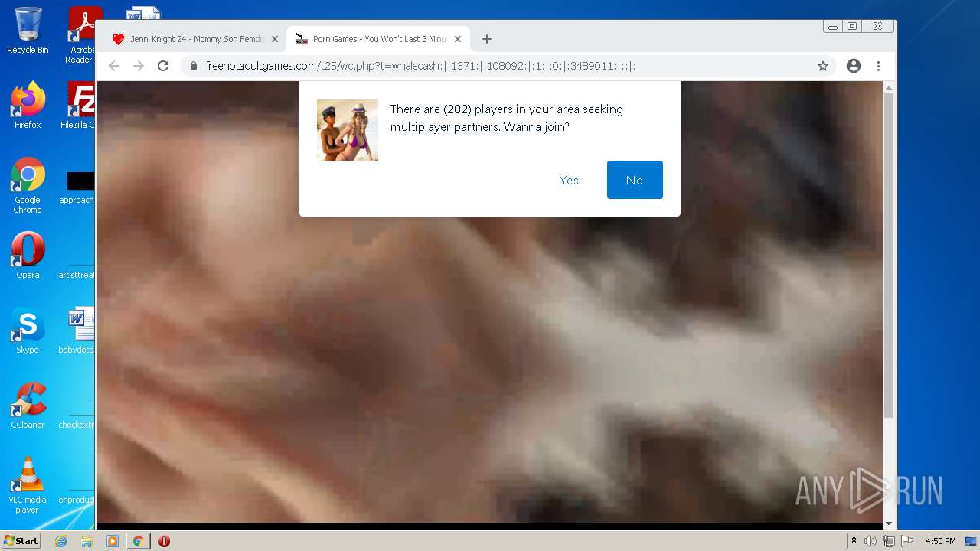Launch the Skype desktop shortcut

[x=28, y=331]
